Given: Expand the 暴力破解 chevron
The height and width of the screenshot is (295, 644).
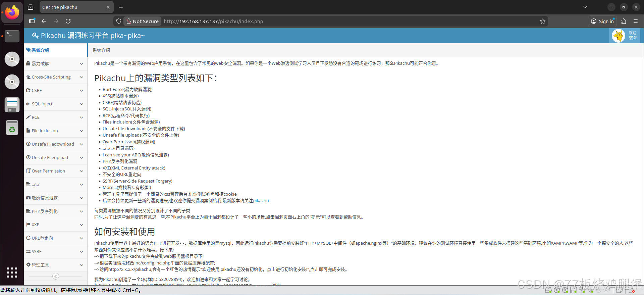Looking at the screenshot, I should 81,63.
